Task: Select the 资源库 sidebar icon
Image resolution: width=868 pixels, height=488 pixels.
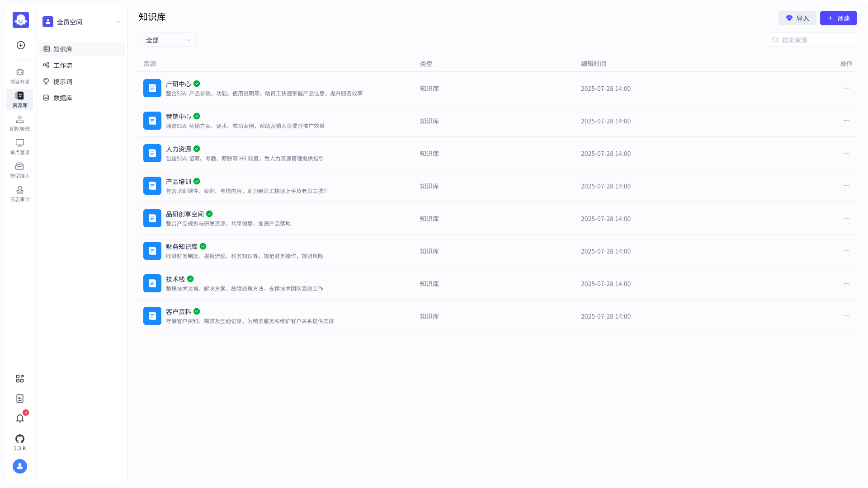Action: click(x=19, y=99)
